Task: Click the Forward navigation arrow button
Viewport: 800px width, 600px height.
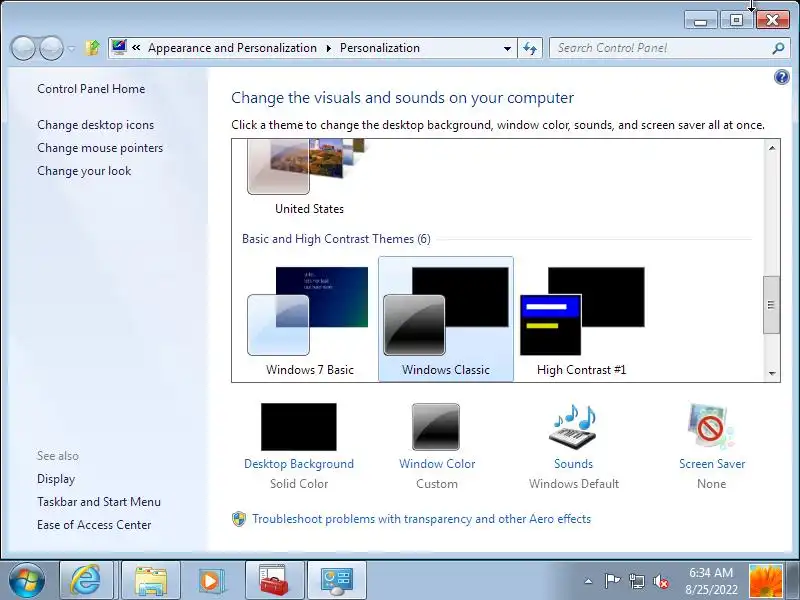Action: [x=52, y=48]
